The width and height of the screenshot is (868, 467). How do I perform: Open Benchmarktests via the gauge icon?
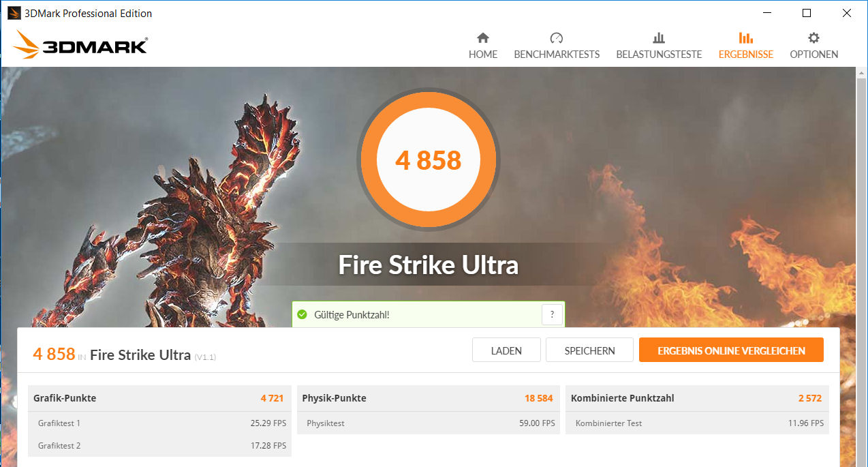point(557,38)
